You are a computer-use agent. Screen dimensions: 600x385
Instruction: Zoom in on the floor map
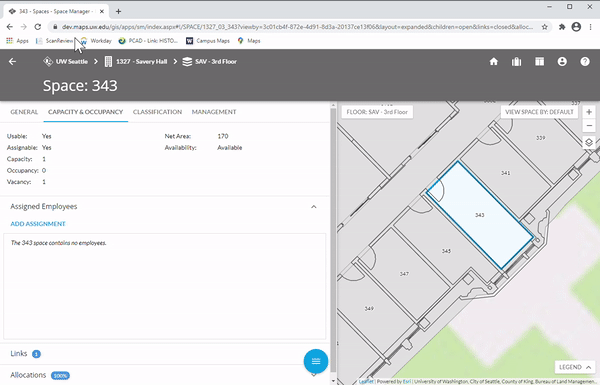coord(589,112)
